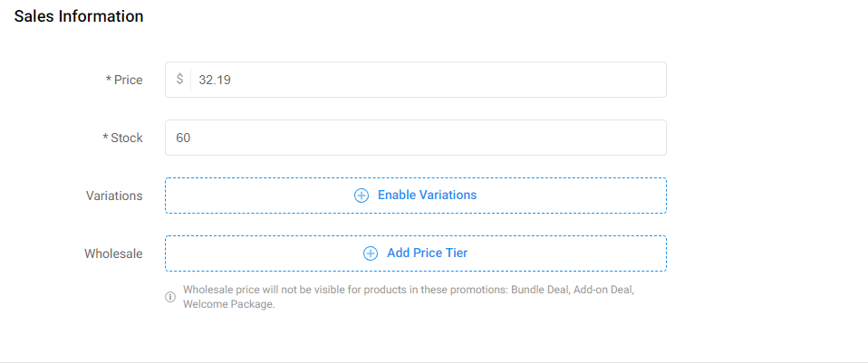
Task: Click the Variations row label
Action: click(x=114, y=196)
